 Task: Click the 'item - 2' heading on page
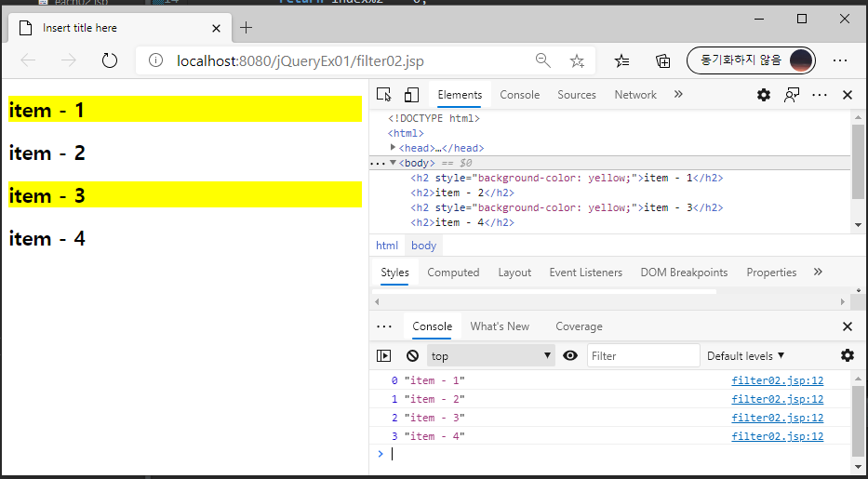tap(47, 153)
